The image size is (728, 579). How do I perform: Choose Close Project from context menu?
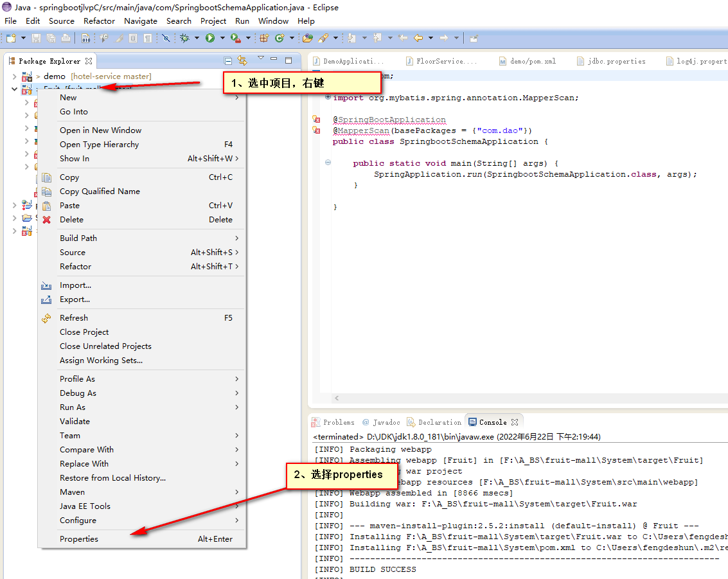[142, 332]
